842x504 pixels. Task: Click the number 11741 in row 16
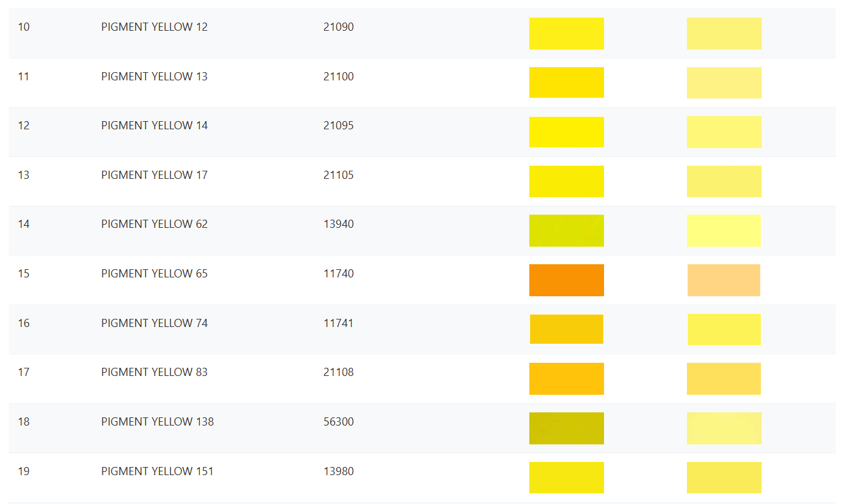coord(338,323)
